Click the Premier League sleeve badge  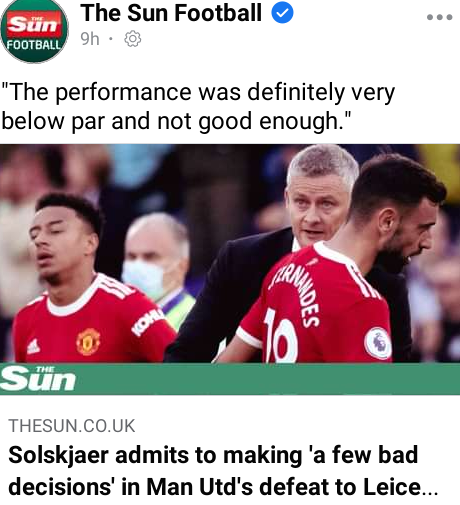pos(378,343)
